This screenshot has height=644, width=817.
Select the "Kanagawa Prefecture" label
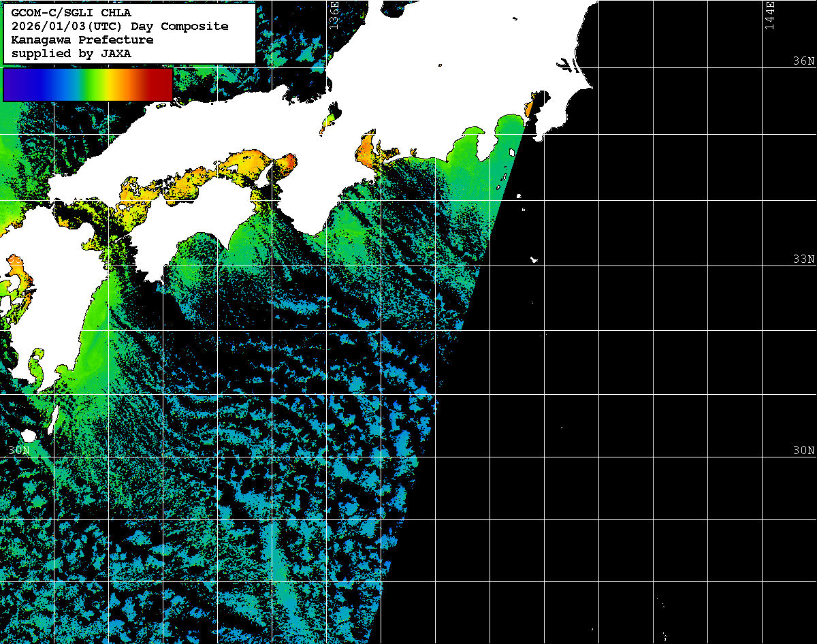click(x=82, y=39)
